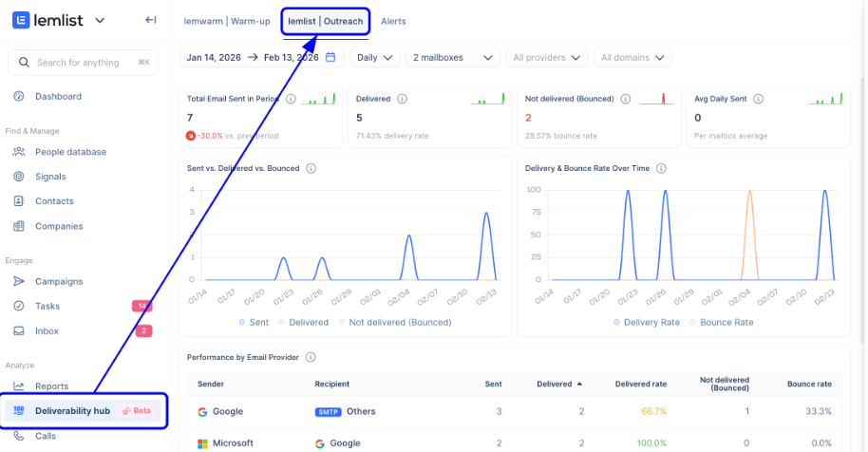Click the Jan 14, 2026 start date
The width and height of the screenshot is (868, 452).
pos(214,58)
